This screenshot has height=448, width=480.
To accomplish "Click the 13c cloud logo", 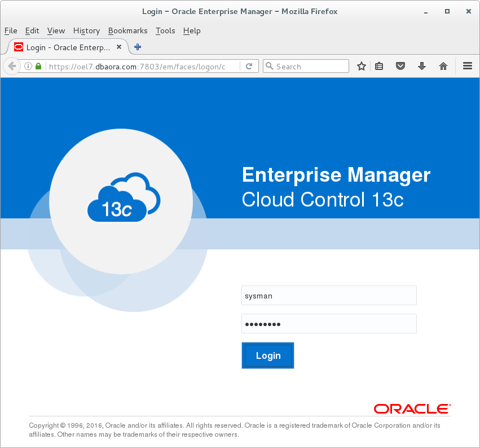I will tap(124, 197).
